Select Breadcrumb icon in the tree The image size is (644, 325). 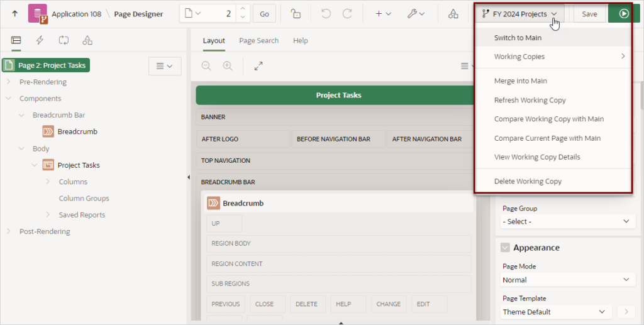point(48,131)
